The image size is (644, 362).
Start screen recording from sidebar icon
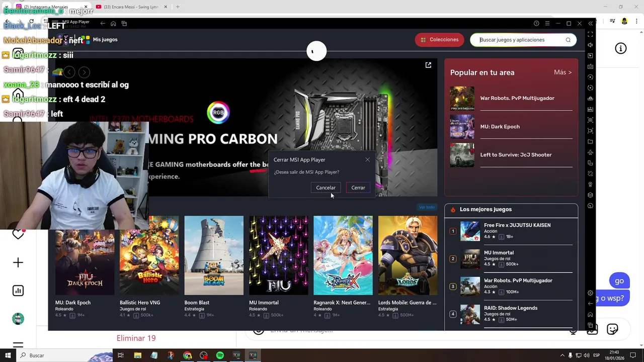click(x=590, y=131)
